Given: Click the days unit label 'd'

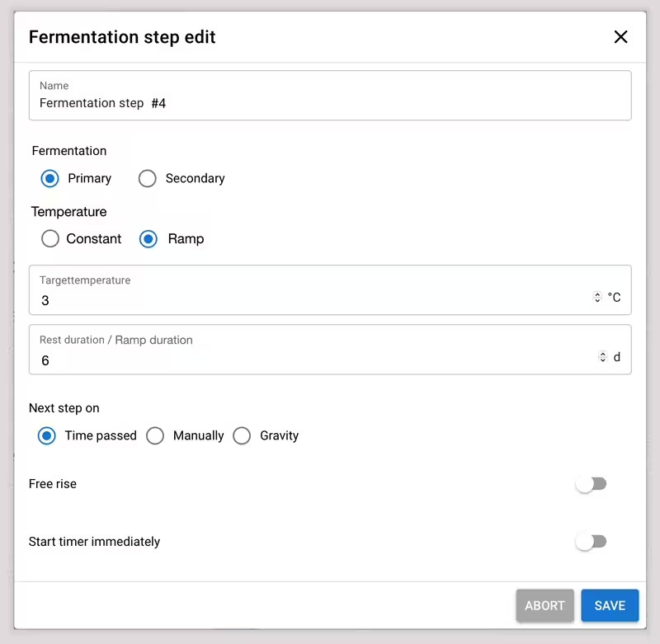Looking at the screenshot, I should click(x=617, y=358).
